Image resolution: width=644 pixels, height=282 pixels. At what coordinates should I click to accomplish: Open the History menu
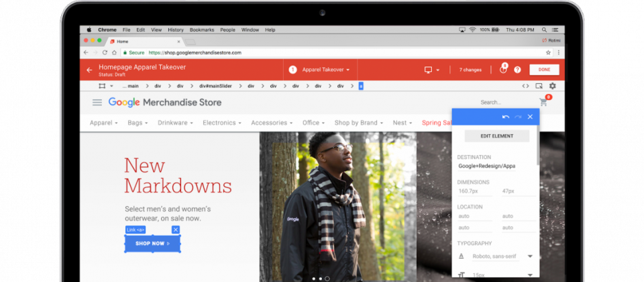point(176,30)
